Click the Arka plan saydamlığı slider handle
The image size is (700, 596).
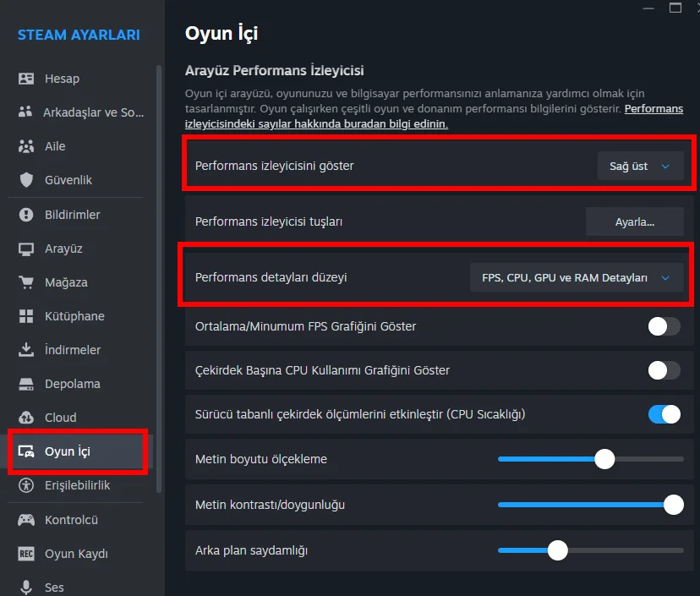point(558,550)
